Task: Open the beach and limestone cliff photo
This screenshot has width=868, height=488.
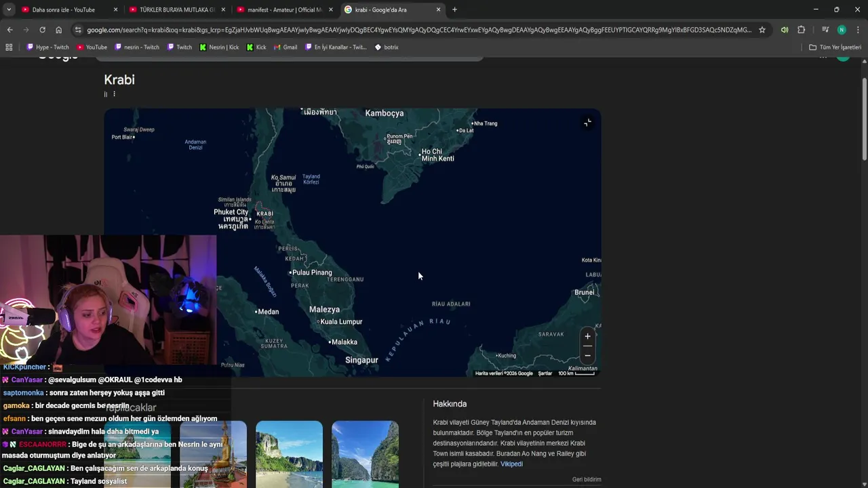Action: [x=289, y=454]
